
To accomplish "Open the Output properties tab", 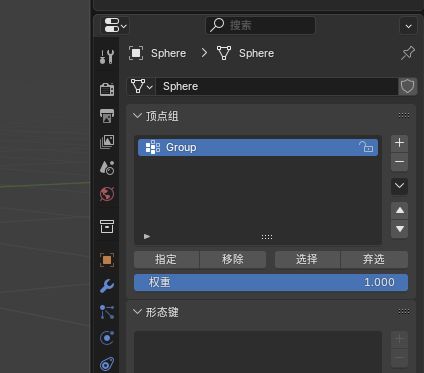I will pyautogui.click(x=107, y=116).
